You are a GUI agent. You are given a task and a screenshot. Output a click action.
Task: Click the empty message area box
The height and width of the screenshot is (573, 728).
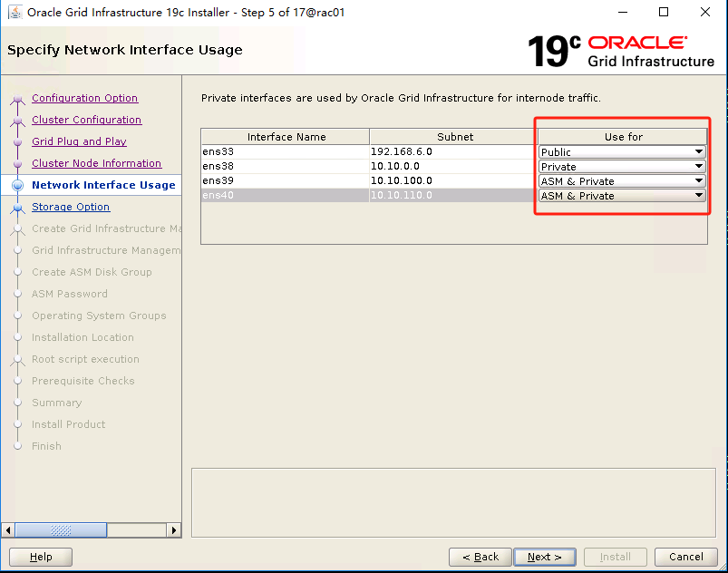tap(453, 503)
